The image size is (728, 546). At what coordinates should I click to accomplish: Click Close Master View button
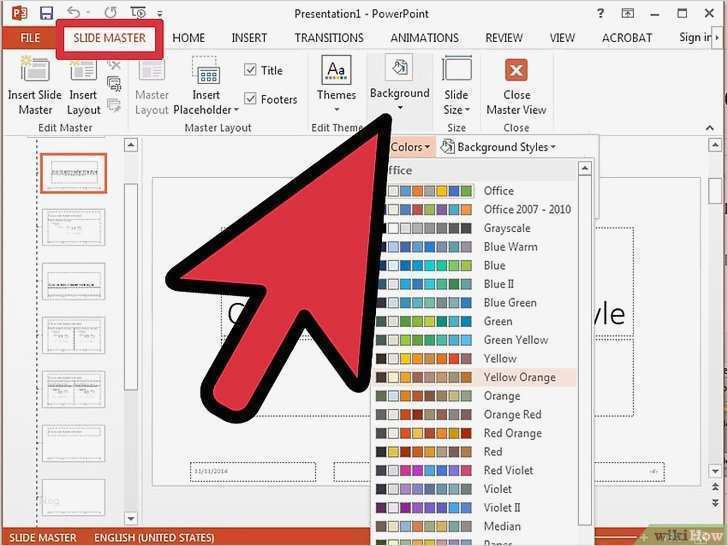[x=516, y=86]
